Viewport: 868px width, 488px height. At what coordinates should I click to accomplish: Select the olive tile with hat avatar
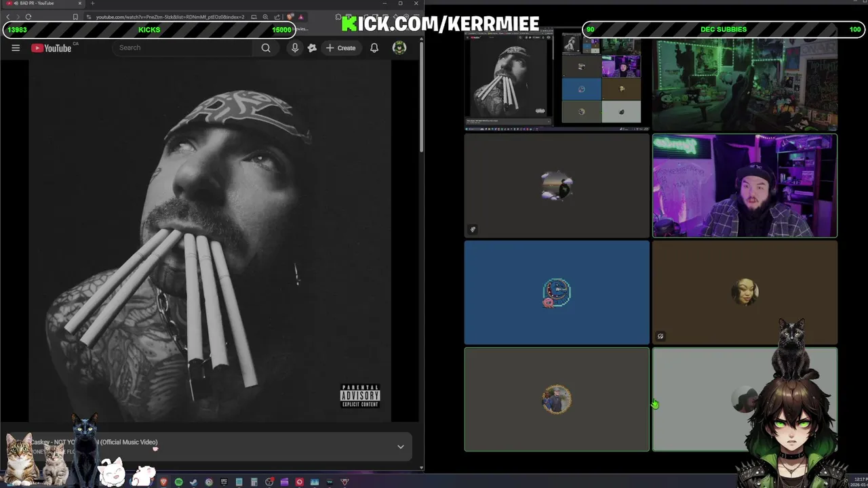[557, 399]
